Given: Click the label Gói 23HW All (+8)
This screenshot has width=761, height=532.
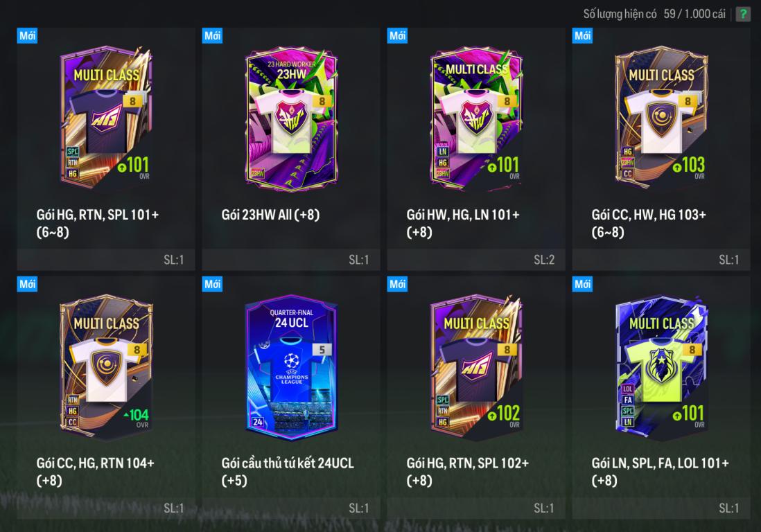Looking at the screenshot, I should click(270, 215).
